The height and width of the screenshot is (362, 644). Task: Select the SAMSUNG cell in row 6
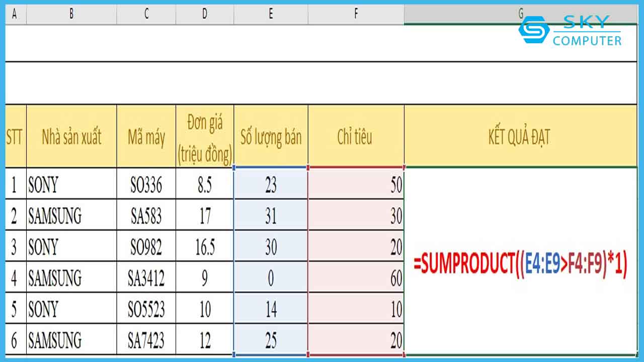click(71, 339)
